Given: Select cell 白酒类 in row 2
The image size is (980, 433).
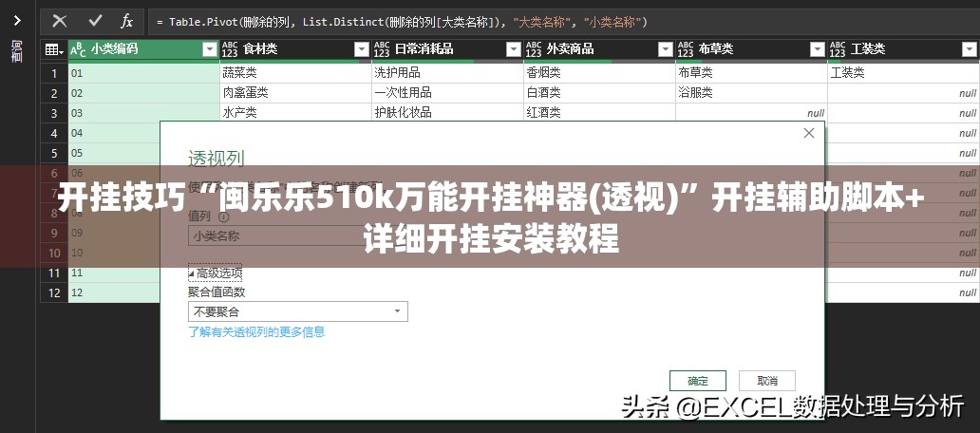Looking at the screenshot, I should (x=599, y=93).
